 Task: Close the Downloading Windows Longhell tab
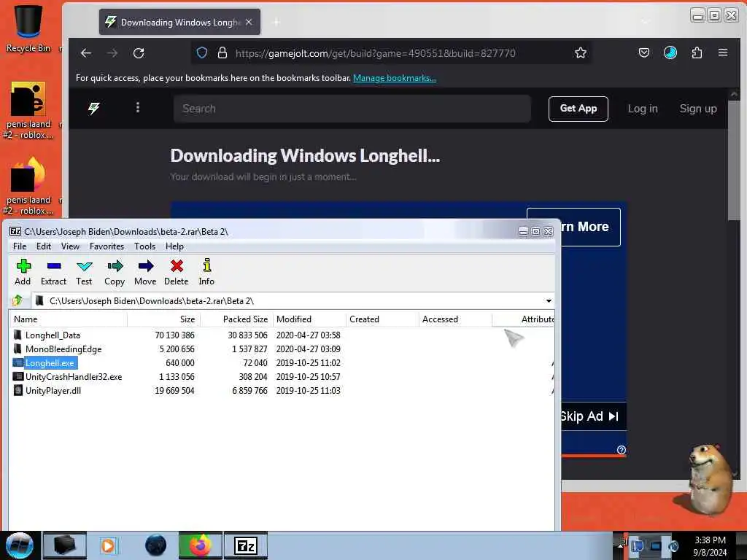[x=249, y=22]
